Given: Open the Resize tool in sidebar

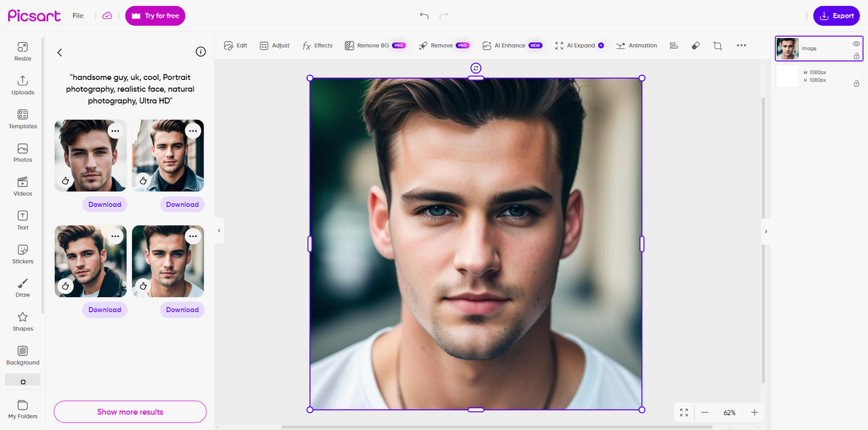Looking at the screenshot, I should tap(22, 51).
